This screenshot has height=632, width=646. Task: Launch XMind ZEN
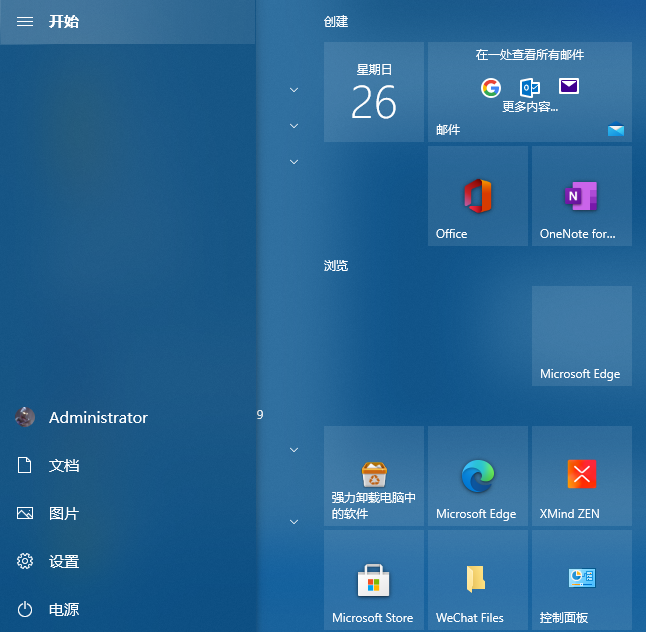coord(581,476)
